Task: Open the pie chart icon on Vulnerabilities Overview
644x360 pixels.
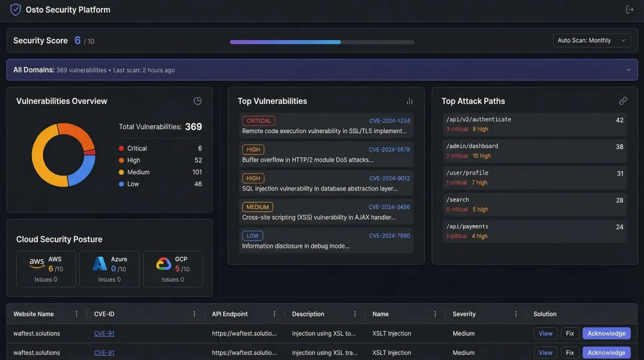Action: pos(197,100)
